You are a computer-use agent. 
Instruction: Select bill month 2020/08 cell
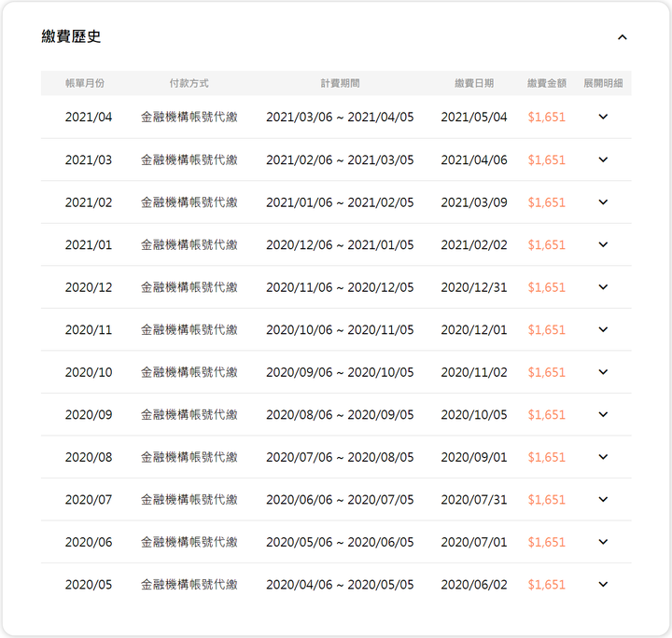(x=89, y=457)
